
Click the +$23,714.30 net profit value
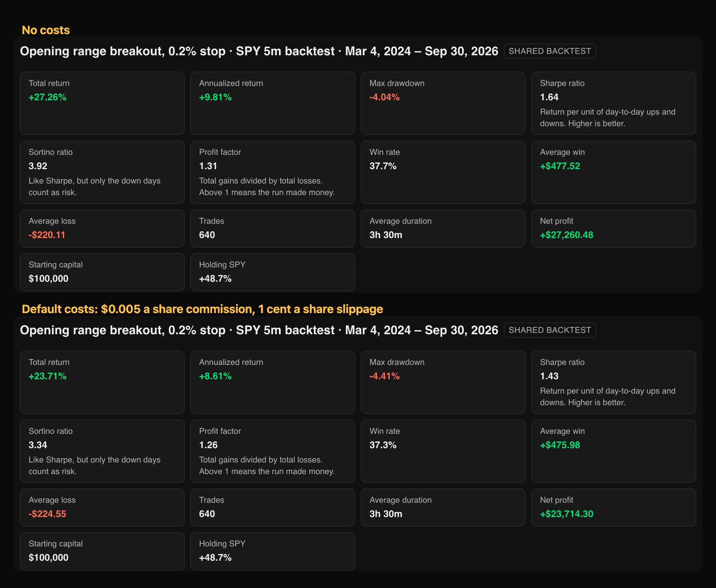pos(566,514)
